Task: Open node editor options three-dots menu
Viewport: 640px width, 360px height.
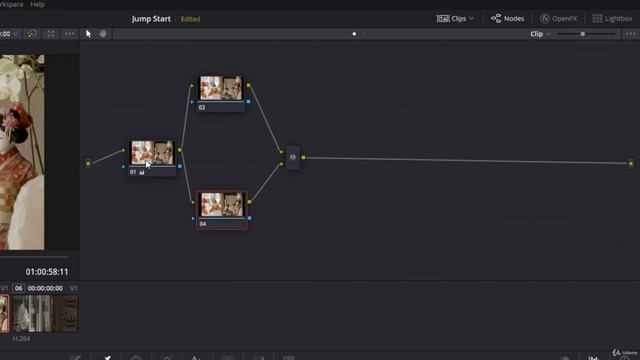Action: coord(631,34)
